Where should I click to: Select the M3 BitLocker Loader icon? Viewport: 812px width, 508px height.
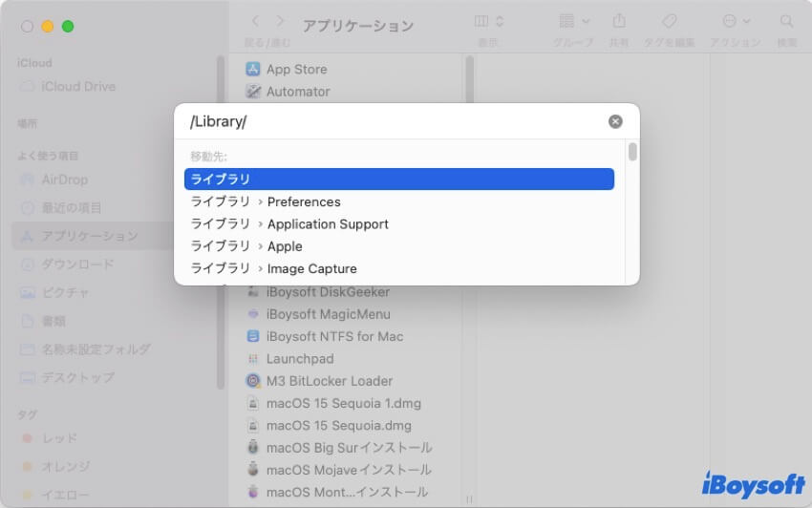point(253,380)
